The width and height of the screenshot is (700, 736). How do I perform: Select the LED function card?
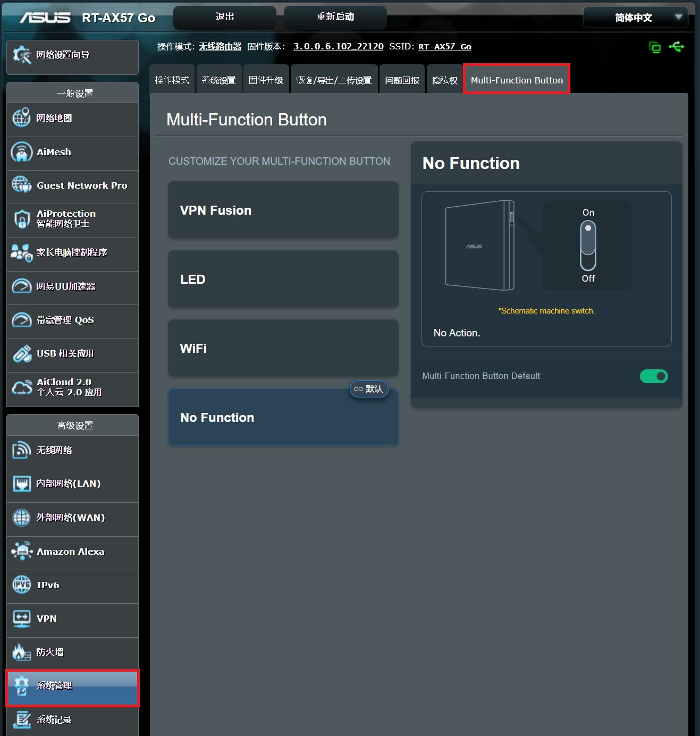(283, 279)
